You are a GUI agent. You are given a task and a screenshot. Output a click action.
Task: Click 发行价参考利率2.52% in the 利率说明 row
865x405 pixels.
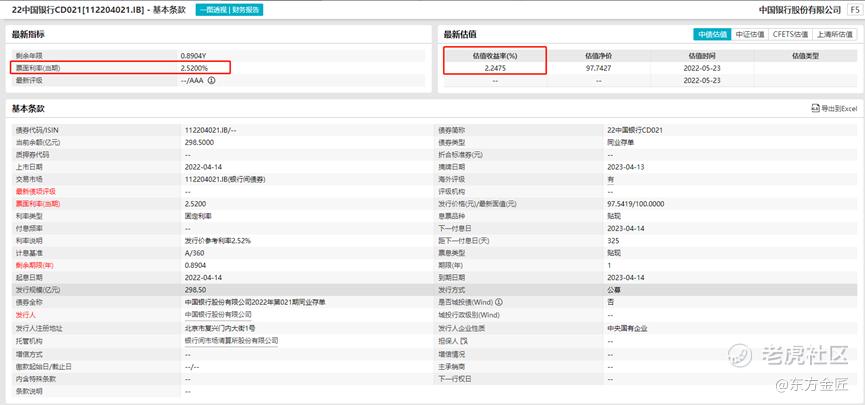click(x=218, y=241)
